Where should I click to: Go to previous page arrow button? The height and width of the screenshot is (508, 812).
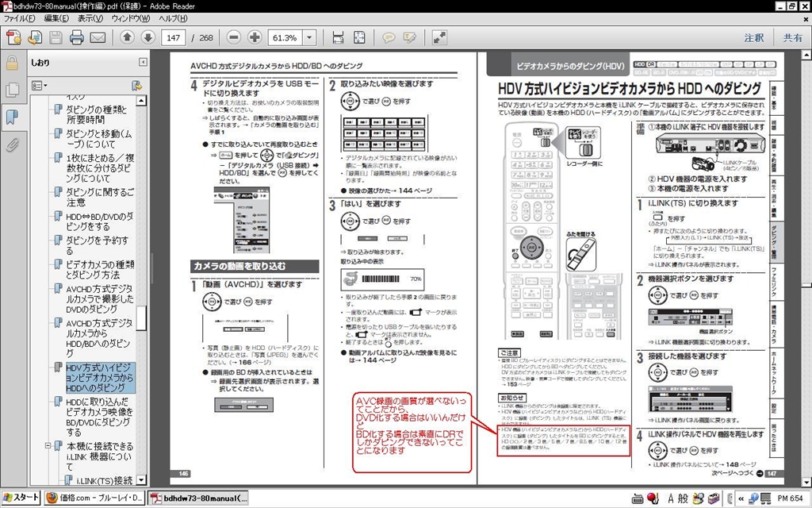click(128, 38)
